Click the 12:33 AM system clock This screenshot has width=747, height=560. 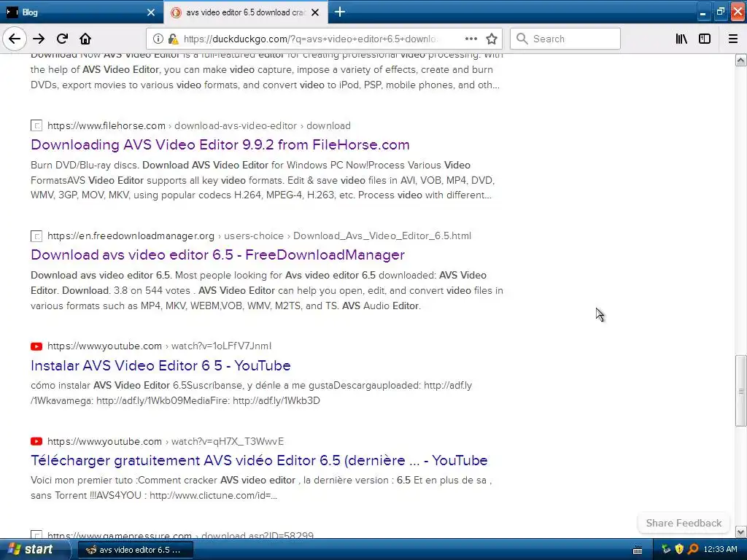720,549
